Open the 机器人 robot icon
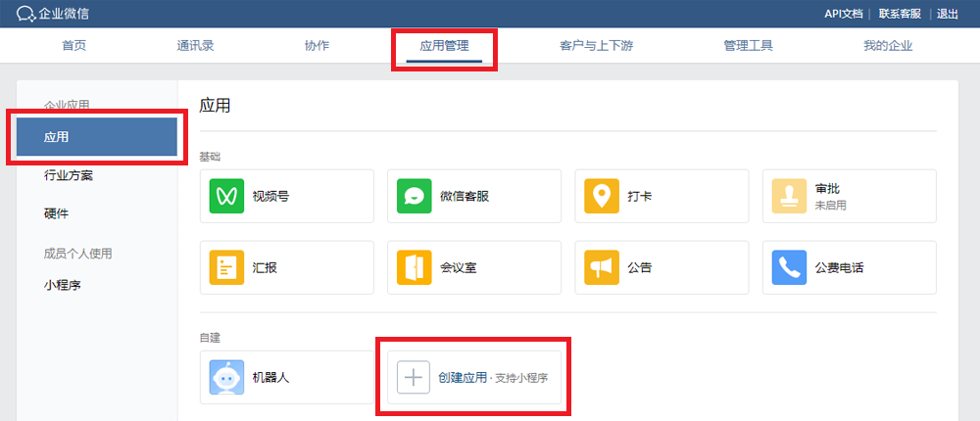The image size is (980, 421). click(226, 377)
